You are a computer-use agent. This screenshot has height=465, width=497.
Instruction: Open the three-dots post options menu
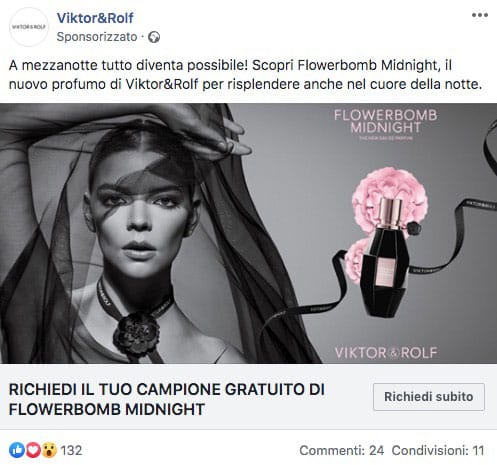coord(480,15)
